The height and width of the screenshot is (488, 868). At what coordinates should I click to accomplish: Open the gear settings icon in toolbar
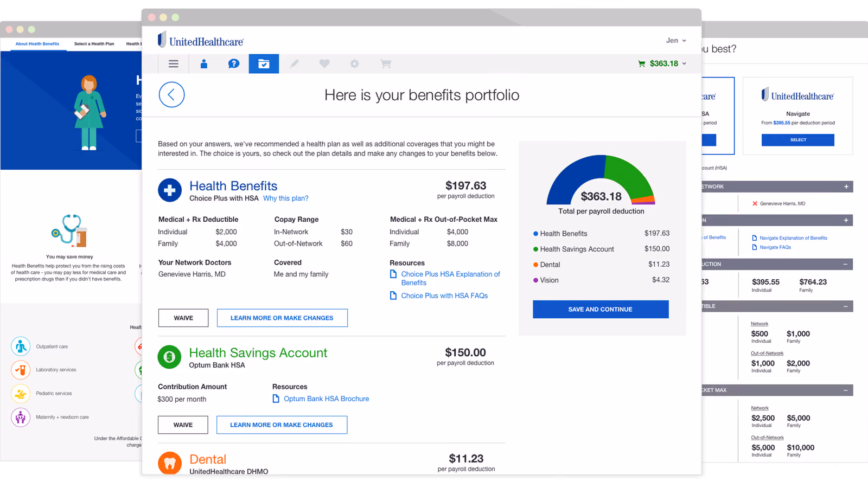pos(355,64)
